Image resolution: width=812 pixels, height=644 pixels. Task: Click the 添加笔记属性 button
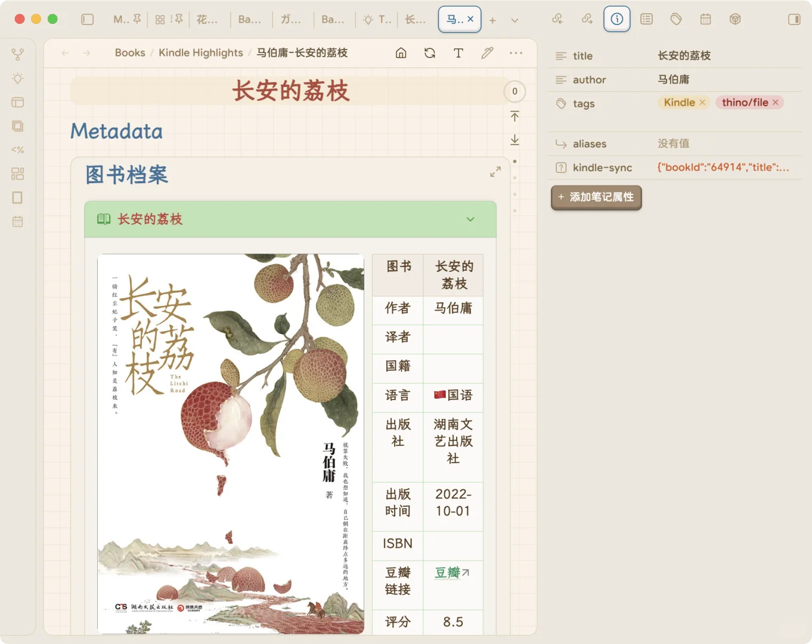click(x=596, y=197)
